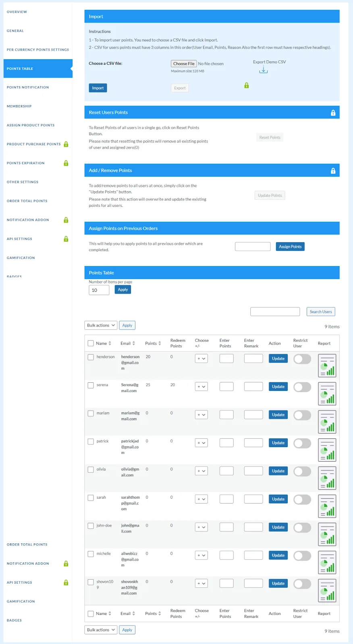This screenshot has height=644, width=353.
Task: Toggle Restrict User for serena
Action: pos(302,387)
